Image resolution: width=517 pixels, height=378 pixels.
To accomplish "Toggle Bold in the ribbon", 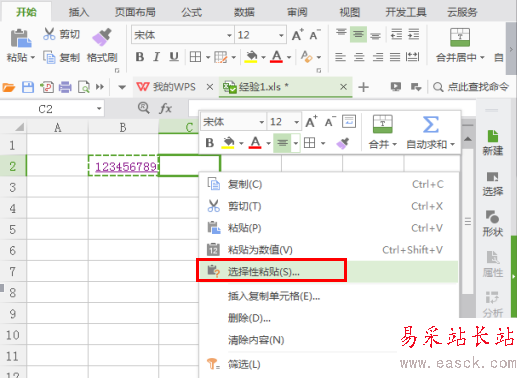I will (x=140, y=57).
